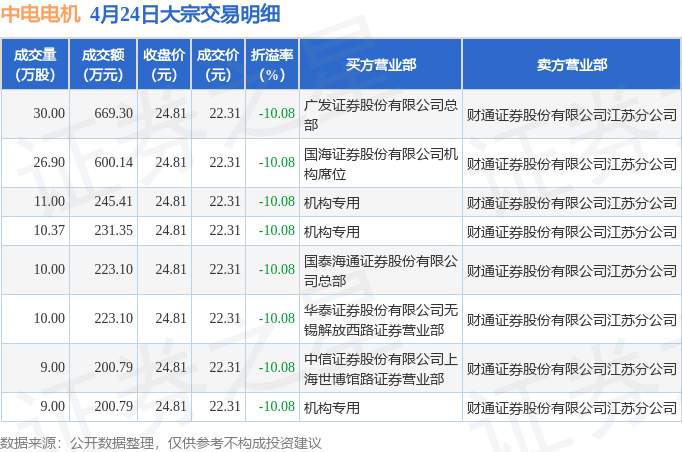682x452 pixels.
Task: Click 华泰证券无锡解放西路证券营业部 buyer cell
Action: tap(381, 320)
